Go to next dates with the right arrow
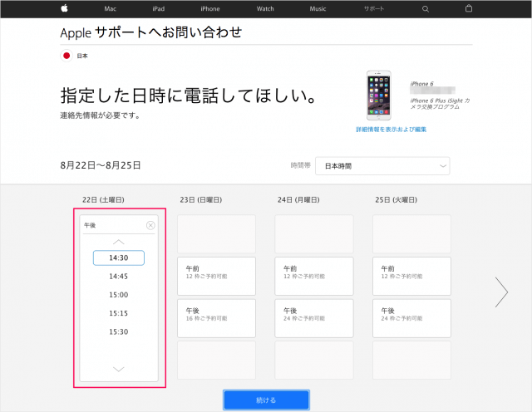 pos(500,292)
